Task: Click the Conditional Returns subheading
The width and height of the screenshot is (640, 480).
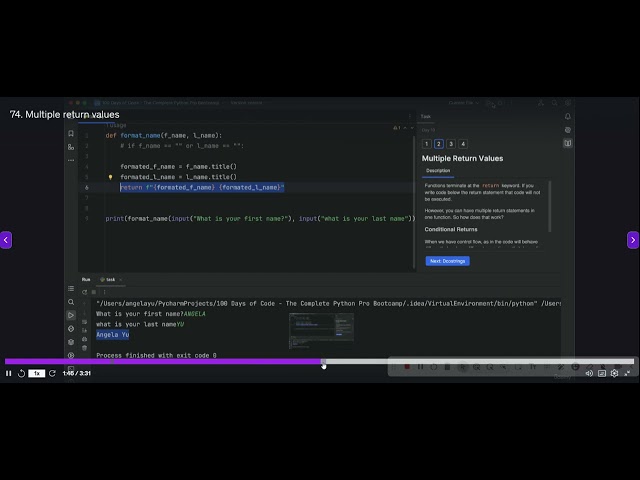Action: click(451, 230)
